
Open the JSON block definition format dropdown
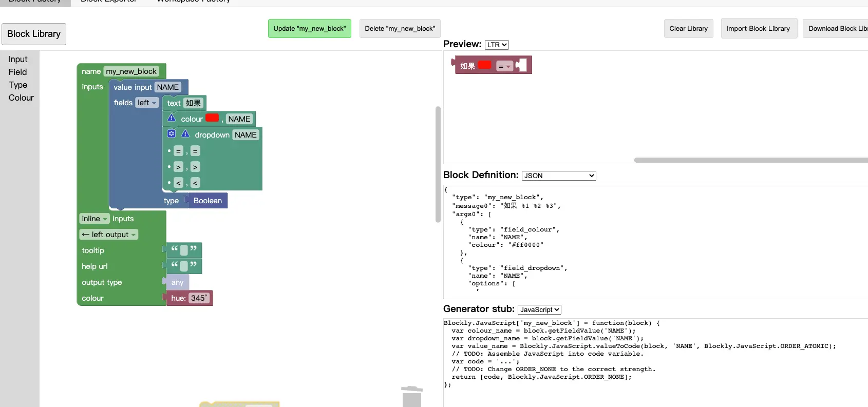click(559, 176)
